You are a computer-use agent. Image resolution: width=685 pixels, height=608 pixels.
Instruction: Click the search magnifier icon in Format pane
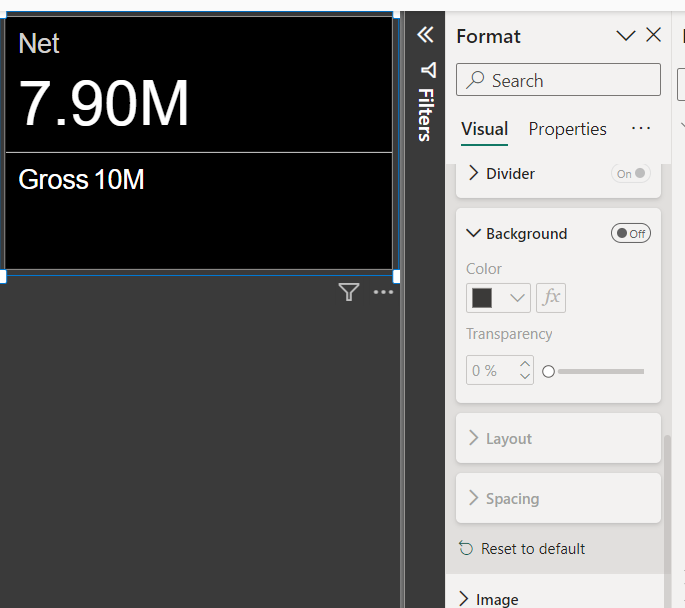pos(475,80)
